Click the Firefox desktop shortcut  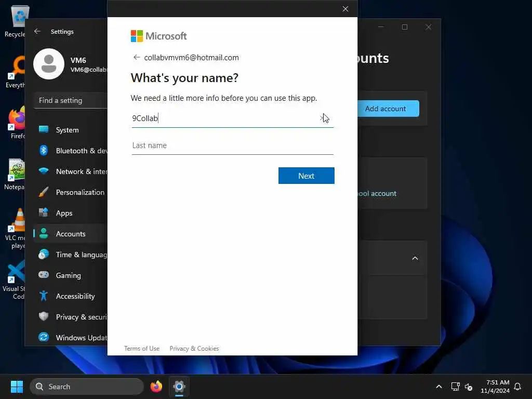[x=16, y=123]
